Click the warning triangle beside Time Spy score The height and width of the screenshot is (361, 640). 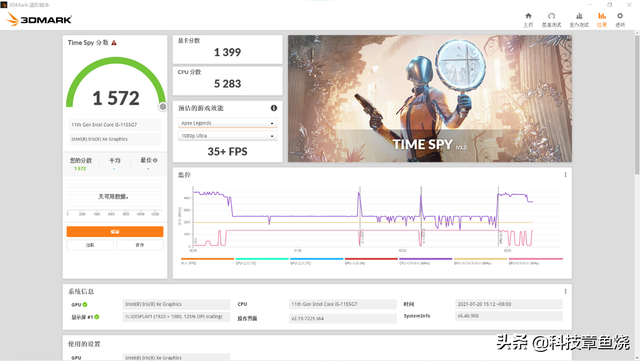click(114, 42)
